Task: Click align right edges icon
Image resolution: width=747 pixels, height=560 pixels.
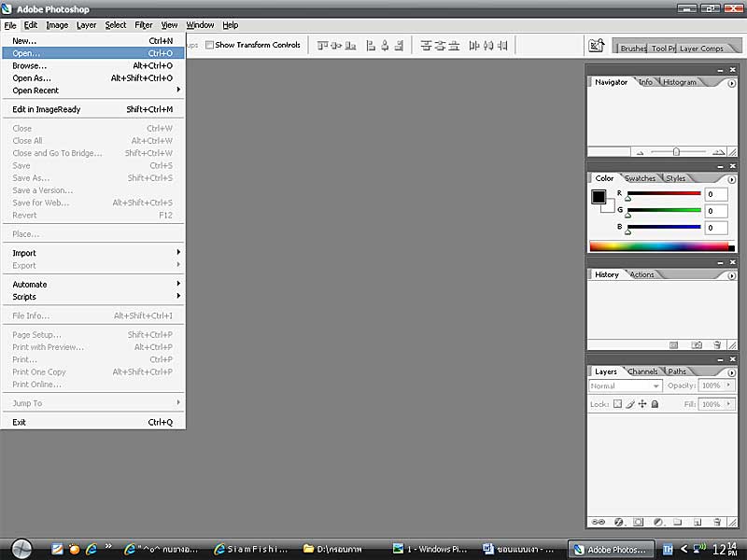Action: tap(399, 45)
